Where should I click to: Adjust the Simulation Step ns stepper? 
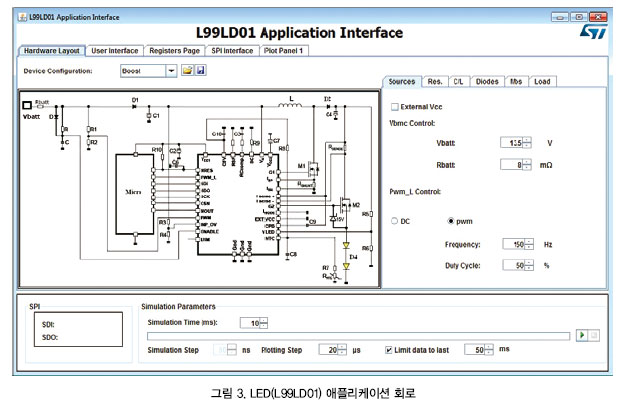point(232,350)
